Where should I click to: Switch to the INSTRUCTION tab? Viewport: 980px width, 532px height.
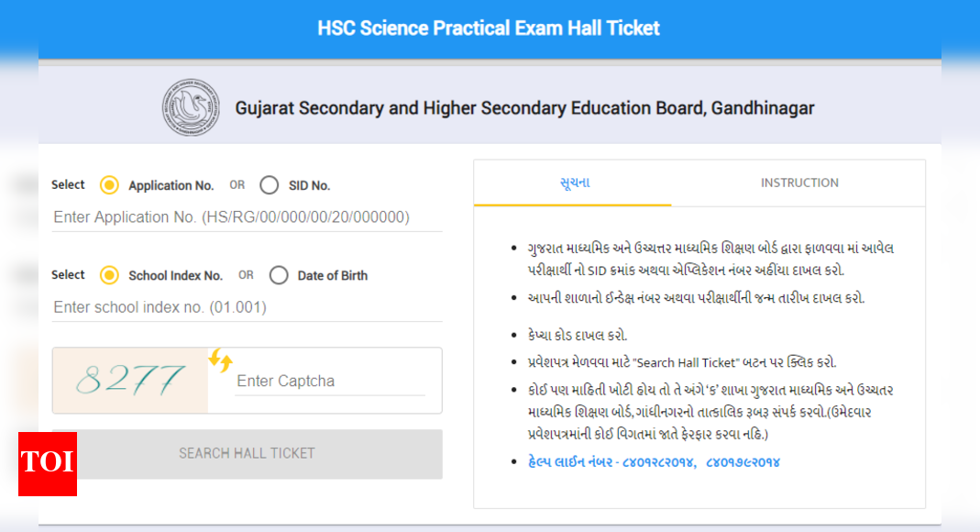click(x=798, y=183)
